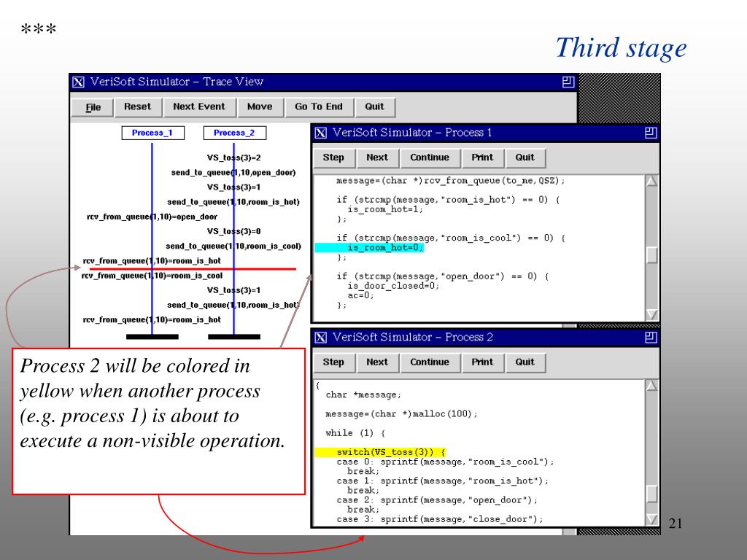Click the while (1) code line
The height and width of the screenshot is (560, 747).
[355, 433]
